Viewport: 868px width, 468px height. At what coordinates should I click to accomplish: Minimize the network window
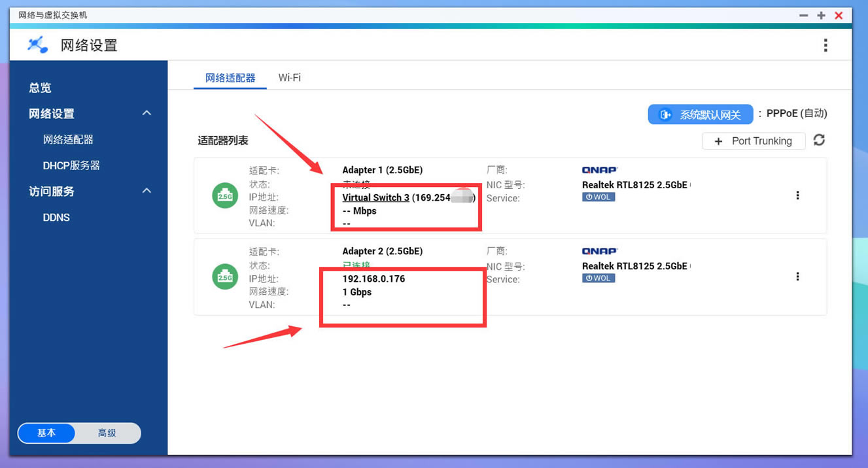click(x=804, y=15)
